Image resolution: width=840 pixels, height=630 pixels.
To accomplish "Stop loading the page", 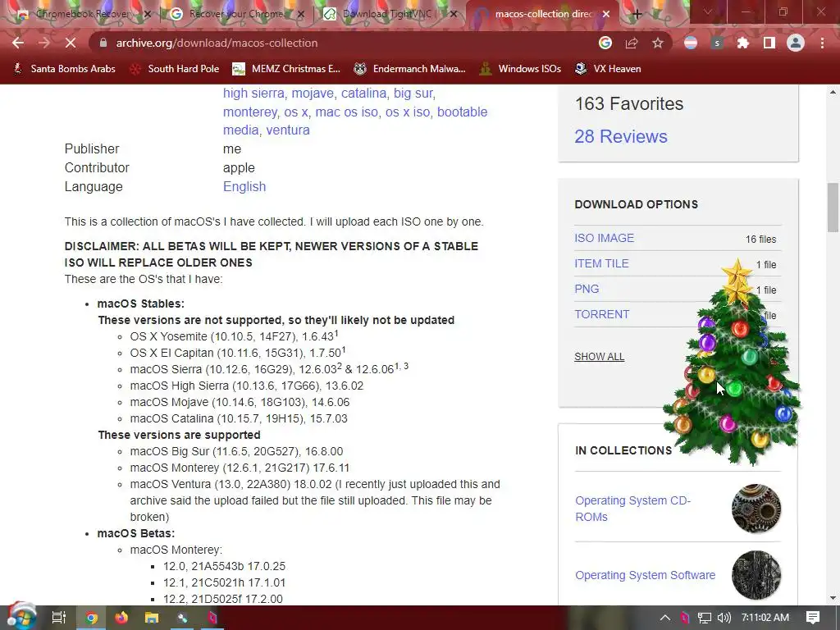I will coord(71,43).
